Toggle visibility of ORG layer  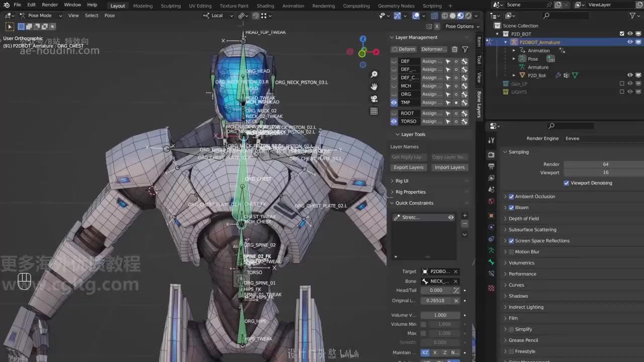point(394,94)
